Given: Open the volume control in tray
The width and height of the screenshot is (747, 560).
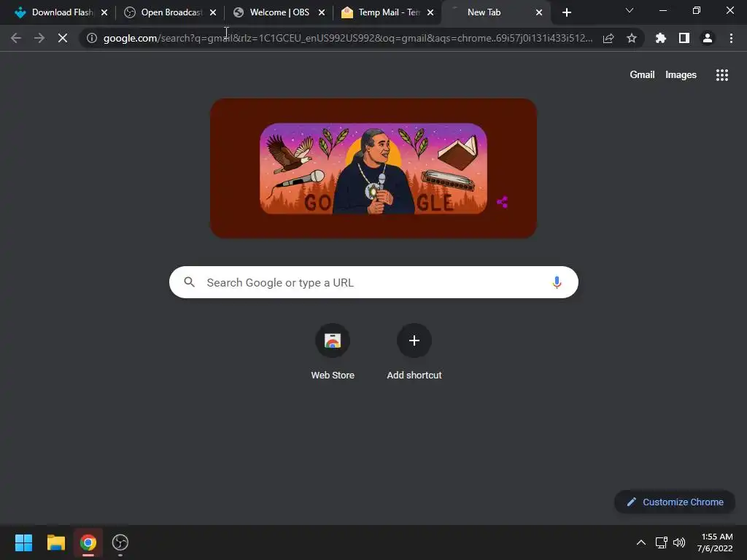Looking at the screenshot, I should (x=679, y=542).
